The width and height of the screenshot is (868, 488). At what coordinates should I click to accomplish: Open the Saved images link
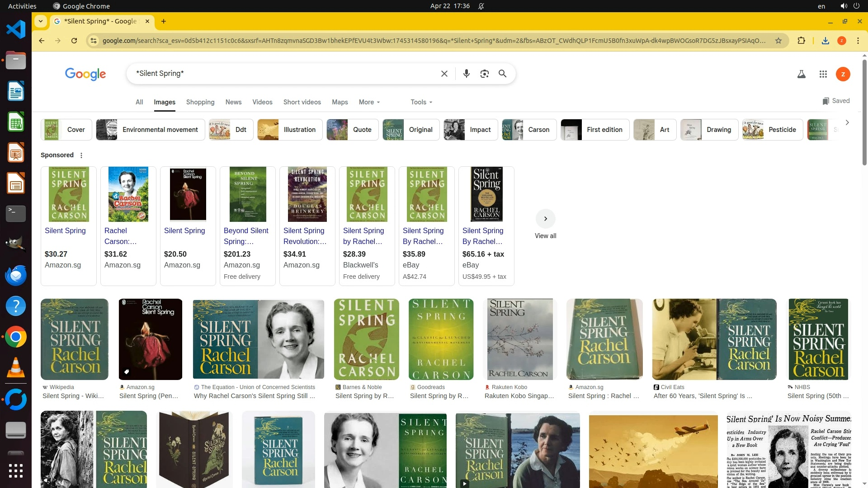click(836, 101)
